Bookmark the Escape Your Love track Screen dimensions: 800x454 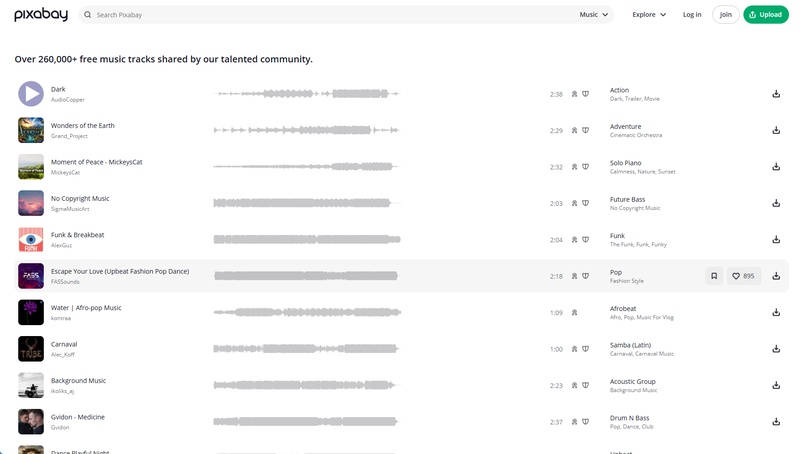coord(714,276)
